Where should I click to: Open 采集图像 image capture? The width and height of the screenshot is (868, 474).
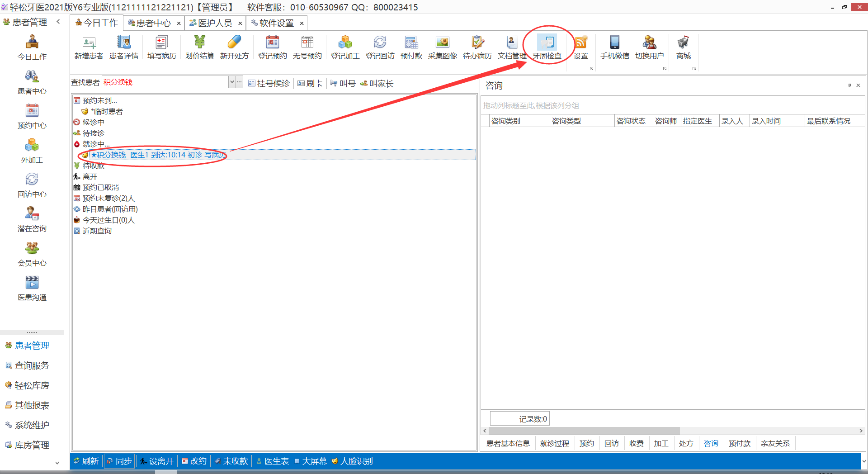(x=443, y=47)
